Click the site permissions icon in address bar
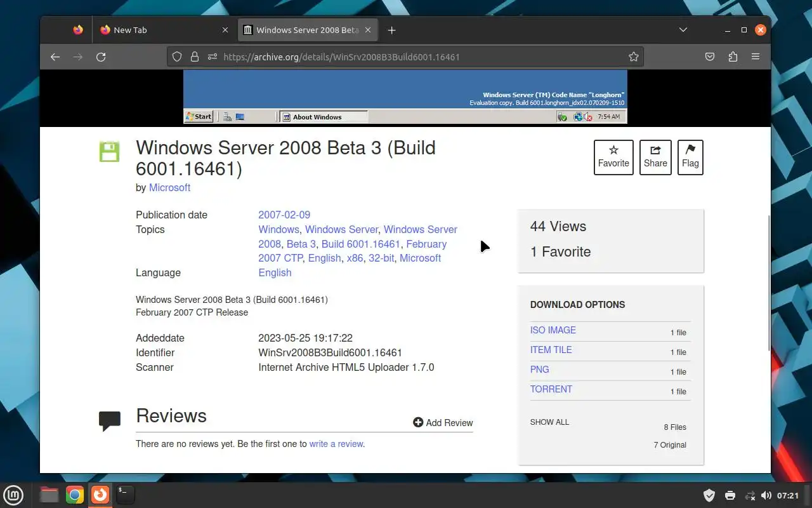Viewport: 812px width, 508px height. (x=212, y=57)
